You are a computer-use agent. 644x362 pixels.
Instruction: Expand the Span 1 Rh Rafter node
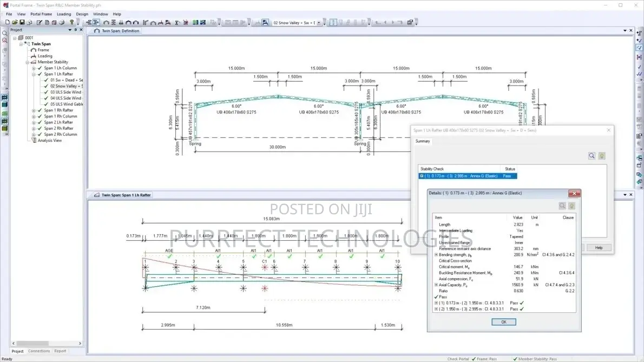coord(34,110)
